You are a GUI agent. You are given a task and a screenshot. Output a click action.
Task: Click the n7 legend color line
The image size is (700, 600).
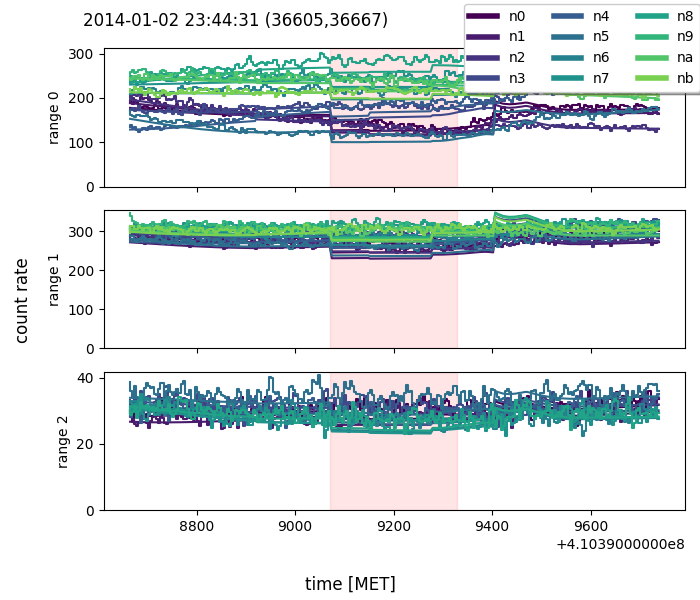click(567, 78)
